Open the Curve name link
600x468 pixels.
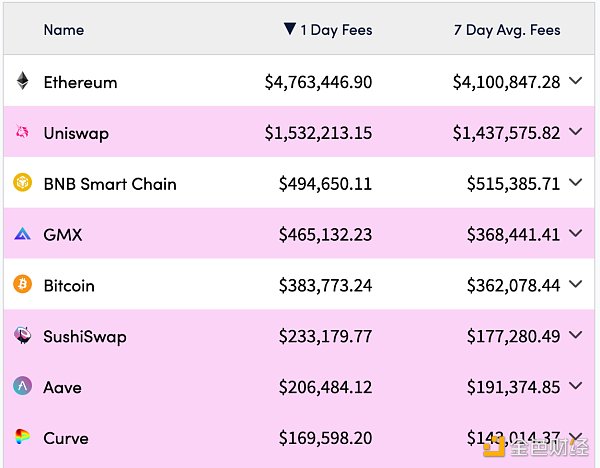pos(66,438)
